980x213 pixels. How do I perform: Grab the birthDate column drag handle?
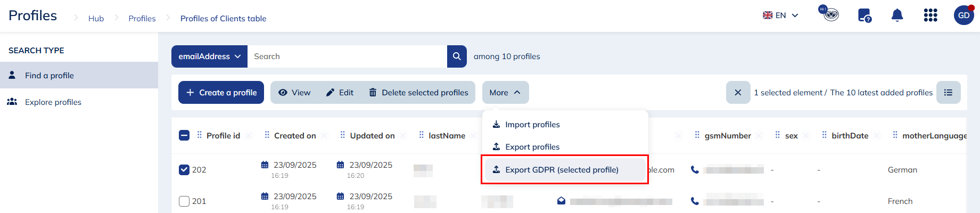(x=825, y=135)
